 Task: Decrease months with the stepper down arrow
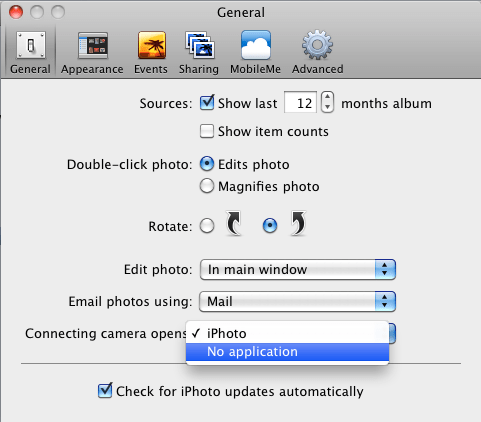pyautogui.click(x=327, y=107)
